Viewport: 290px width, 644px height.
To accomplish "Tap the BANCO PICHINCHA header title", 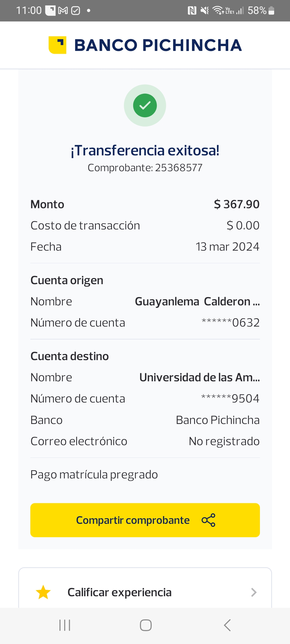I will tap(158, 45).
